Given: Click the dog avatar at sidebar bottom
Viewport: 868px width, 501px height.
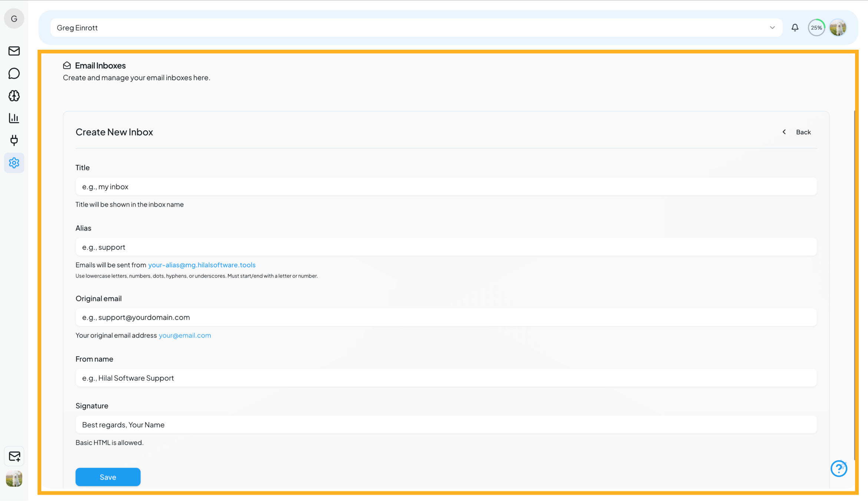Looking at the screenshot, I should click(14, 479).
